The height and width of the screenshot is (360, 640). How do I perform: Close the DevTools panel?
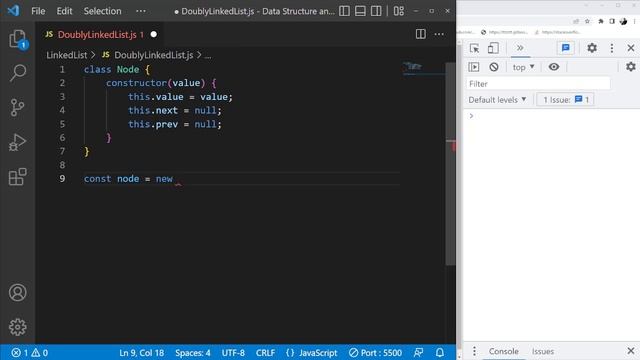click(631, 48)
